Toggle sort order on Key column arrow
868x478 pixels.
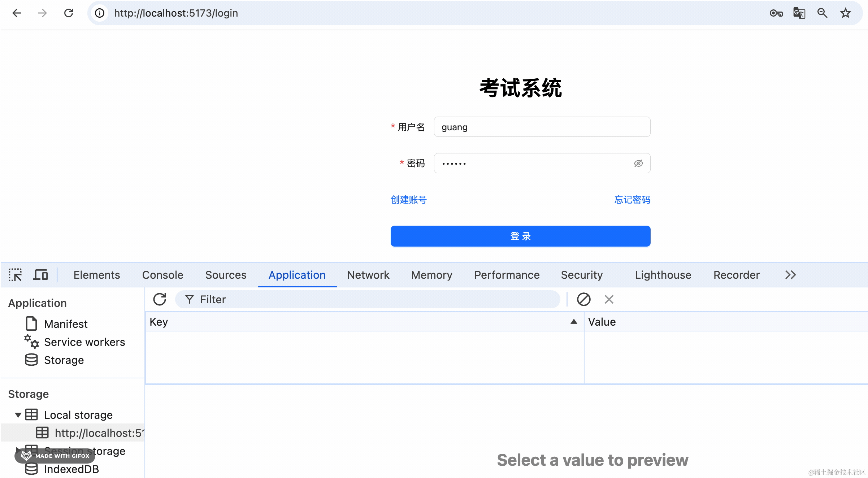click(x=573, y=322)
